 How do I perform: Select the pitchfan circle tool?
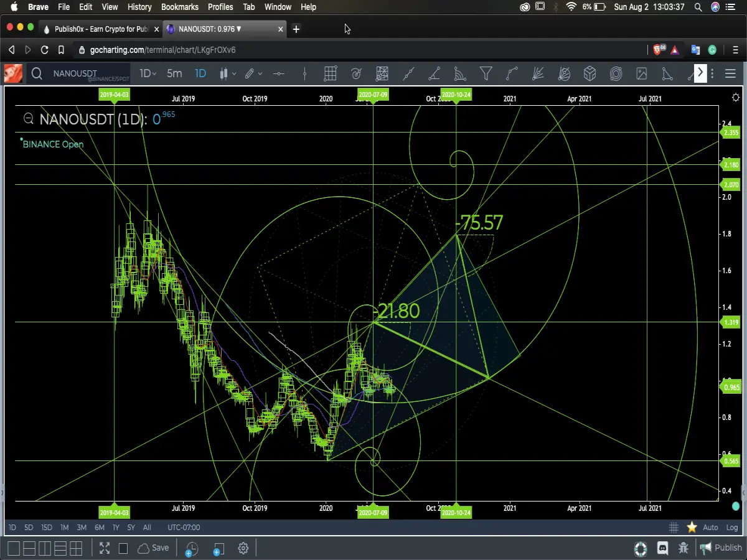(x=564, y=73)
